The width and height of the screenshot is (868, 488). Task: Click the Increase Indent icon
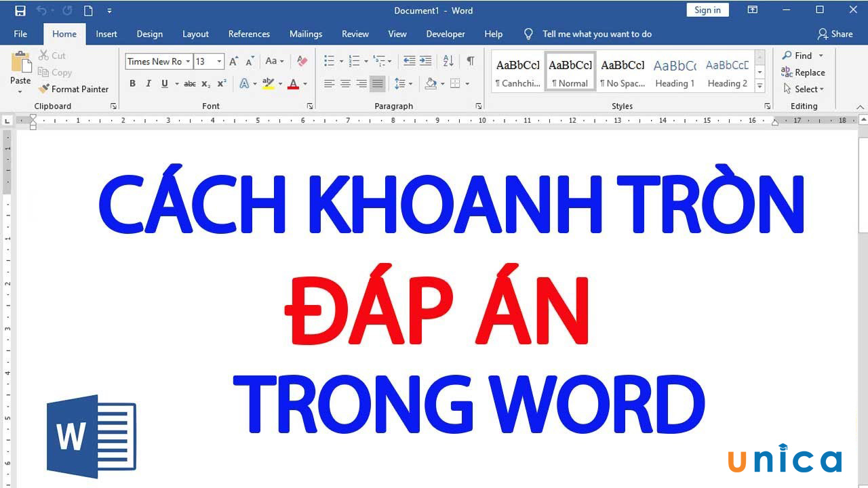pyautogui.click(x=426, y=61)
